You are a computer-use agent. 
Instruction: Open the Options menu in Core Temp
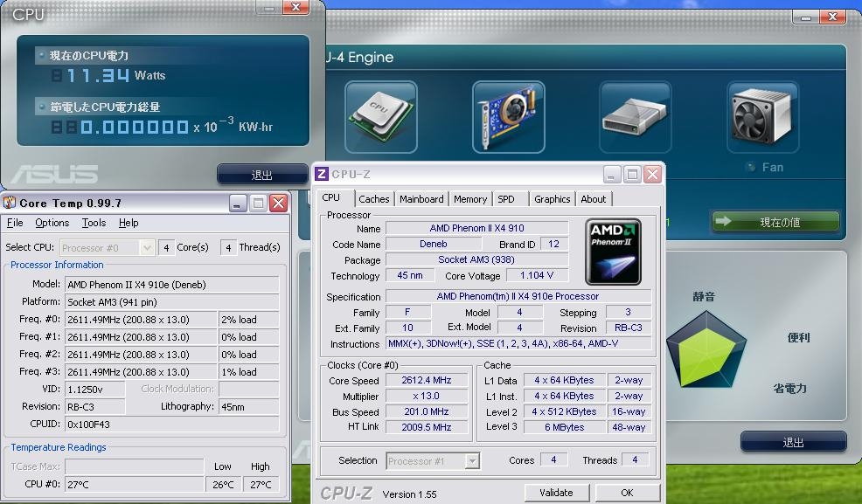[52, 224]
